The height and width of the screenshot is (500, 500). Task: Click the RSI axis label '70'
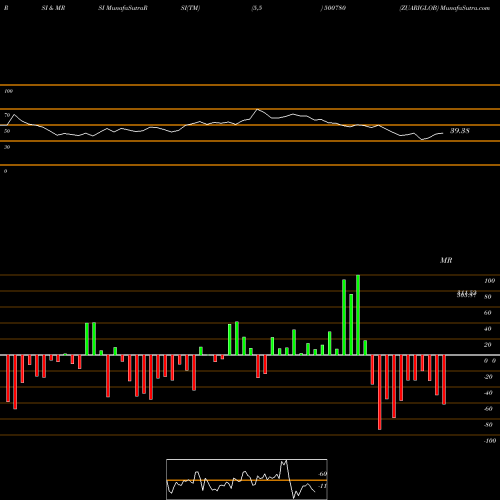click(7, 115)
